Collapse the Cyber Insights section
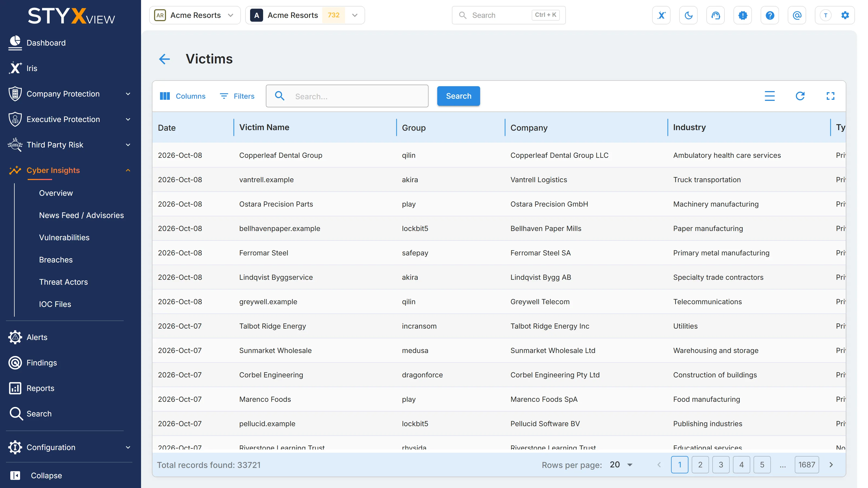The image size is (868, 488). pyautogui.click(x=70, y=171)
